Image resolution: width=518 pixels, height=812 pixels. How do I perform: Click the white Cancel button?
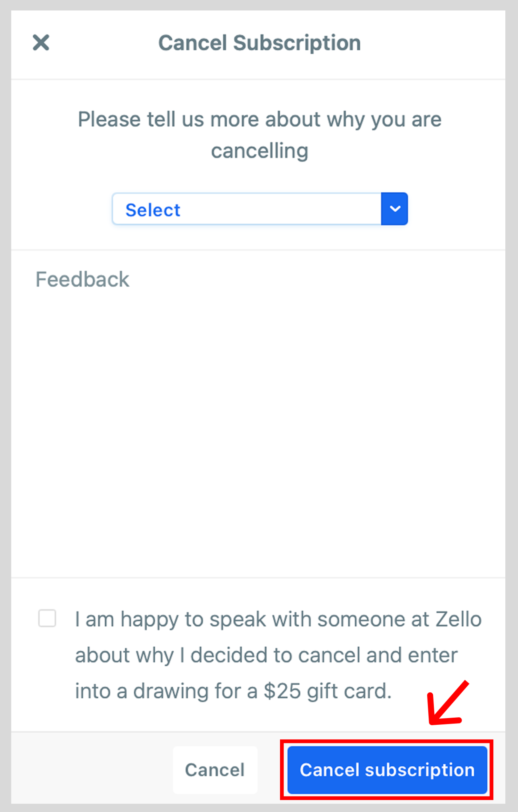[215, 770]
